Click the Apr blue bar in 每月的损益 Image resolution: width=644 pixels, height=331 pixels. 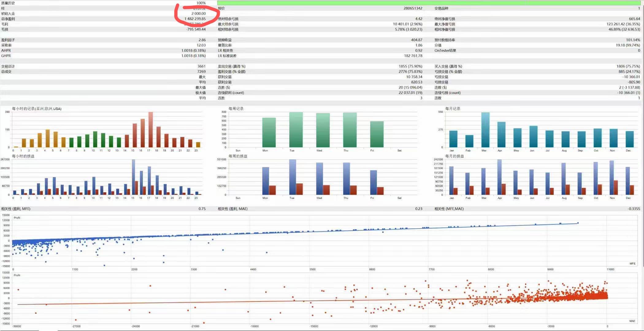tap(500, 178)
